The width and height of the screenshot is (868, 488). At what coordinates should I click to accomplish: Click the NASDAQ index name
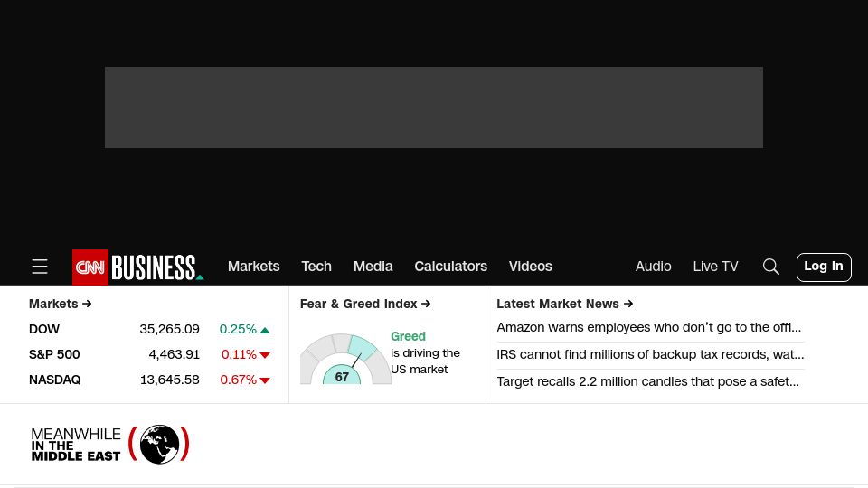coord(55,380)
